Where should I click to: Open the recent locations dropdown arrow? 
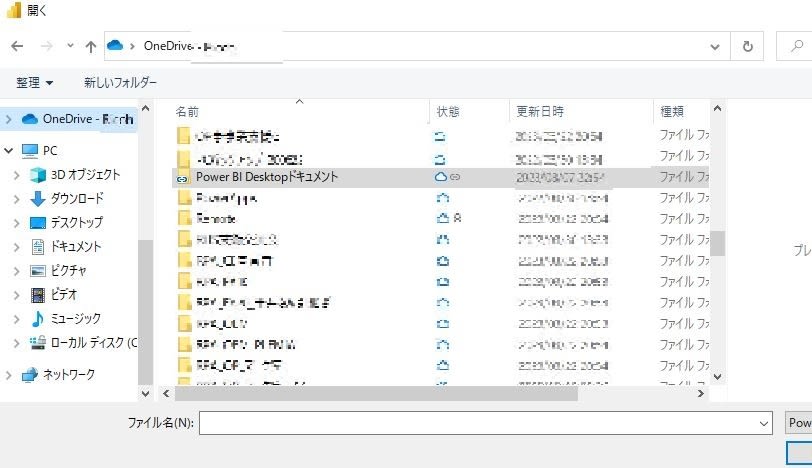(x=70, y=46)
